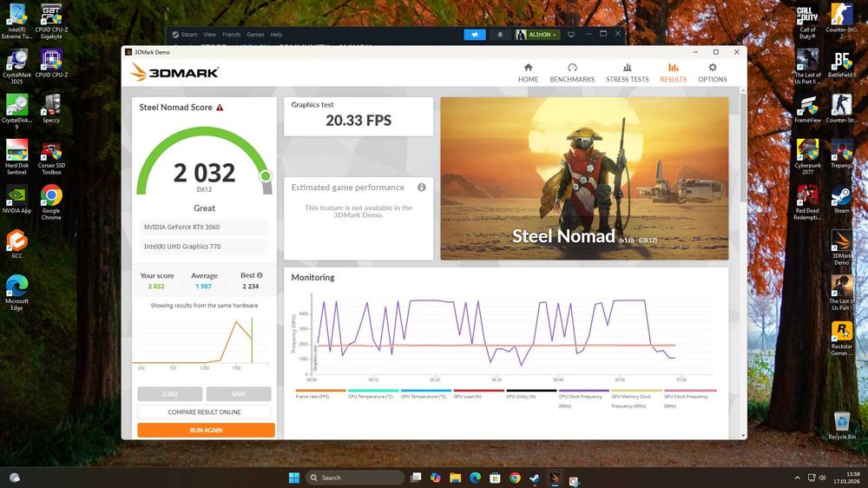Toggle the CPU Temperature legend entry
The width and height of the screenshot is (868, 488).
[x=373, y=394]
